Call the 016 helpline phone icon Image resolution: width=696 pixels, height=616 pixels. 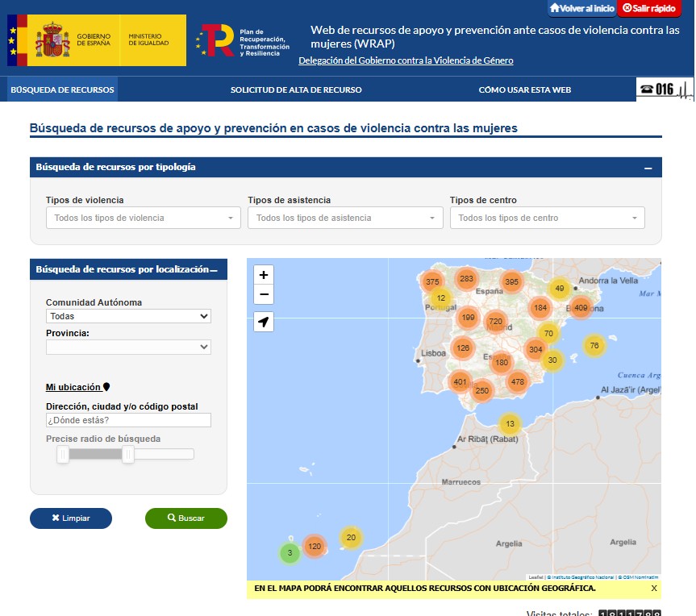click(664, 89)
